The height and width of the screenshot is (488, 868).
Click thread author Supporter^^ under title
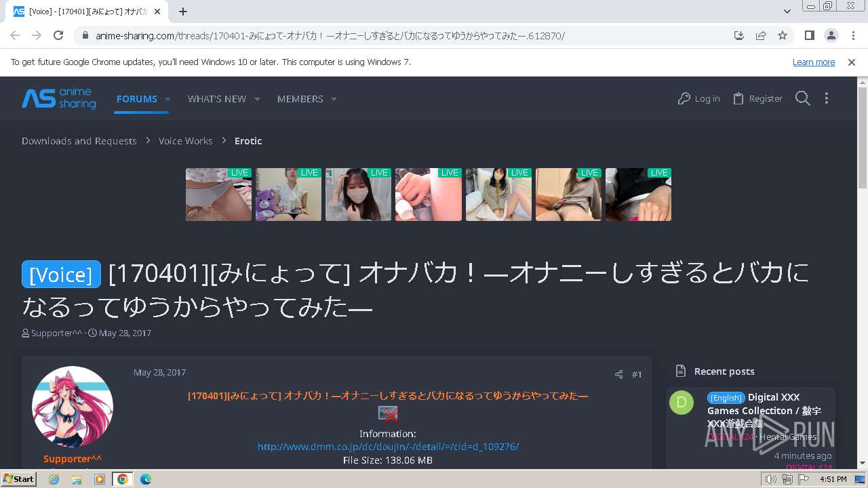point(57,333)
